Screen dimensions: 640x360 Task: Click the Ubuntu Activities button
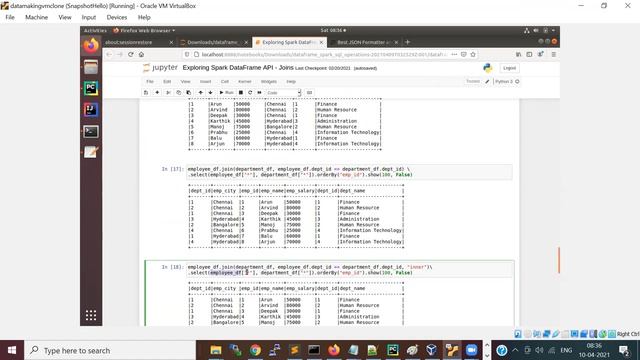click(x=95, y=31)
